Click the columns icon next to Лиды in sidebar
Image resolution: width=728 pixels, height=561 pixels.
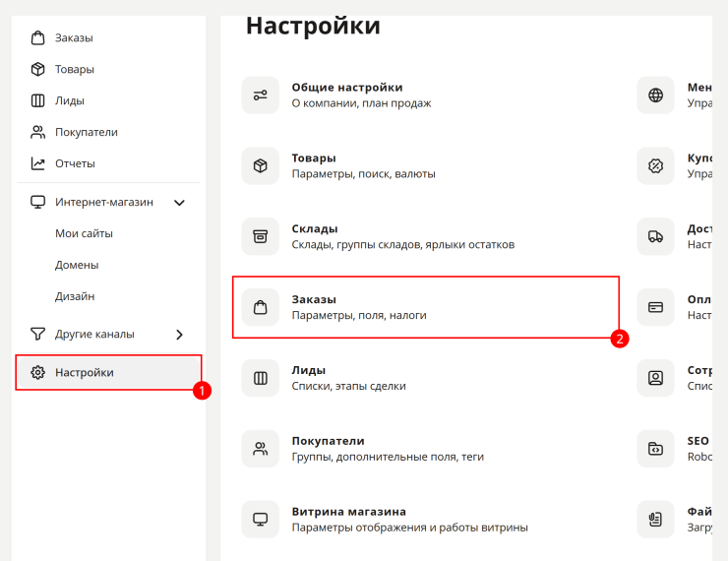pos(37,100)
